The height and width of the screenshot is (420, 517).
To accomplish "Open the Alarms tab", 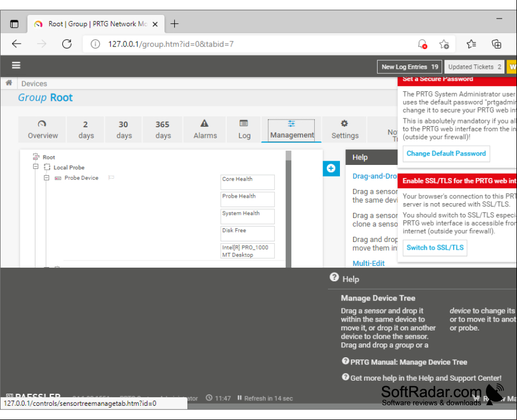I will coord(205,129).
